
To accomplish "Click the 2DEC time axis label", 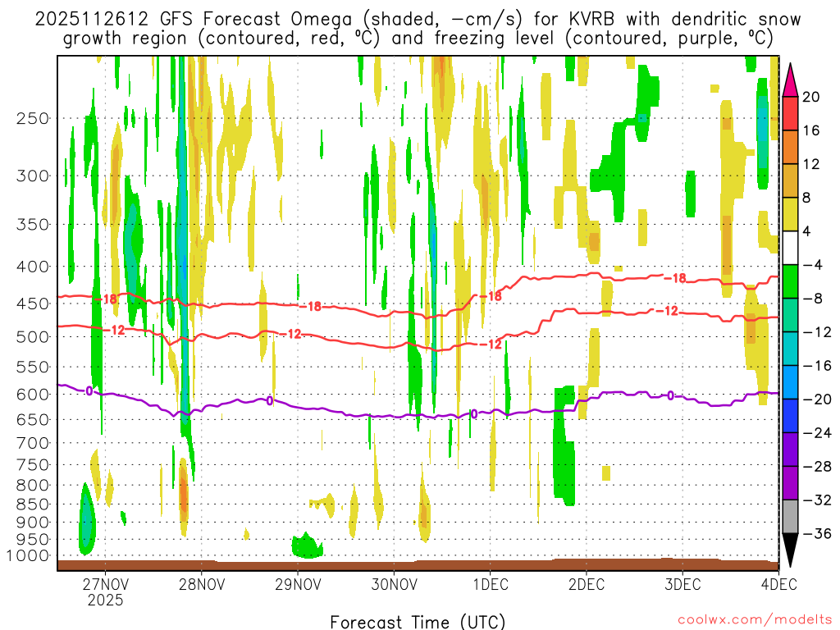I will point(587,584).
